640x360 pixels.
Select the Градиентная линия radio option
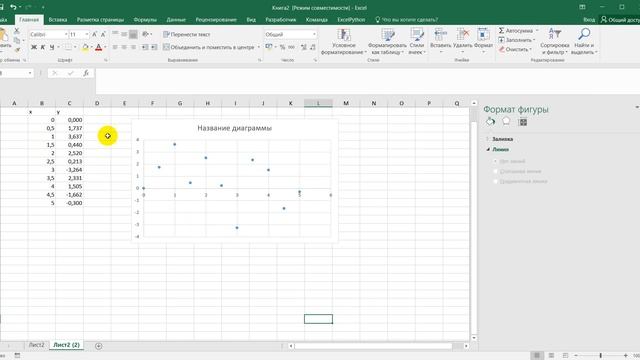496,181
